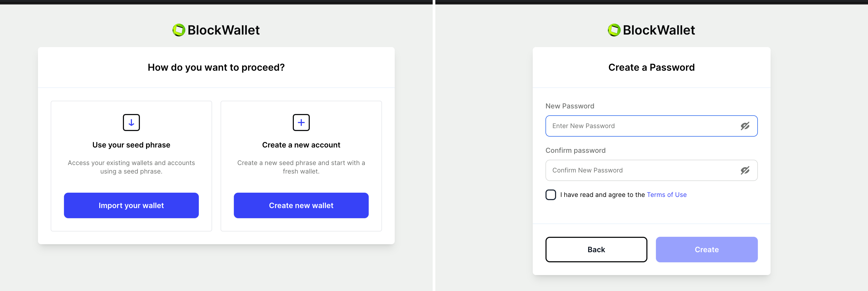Show the New Password field contents
This screenshot has height=291, width=868.
[x=745, y=126]
